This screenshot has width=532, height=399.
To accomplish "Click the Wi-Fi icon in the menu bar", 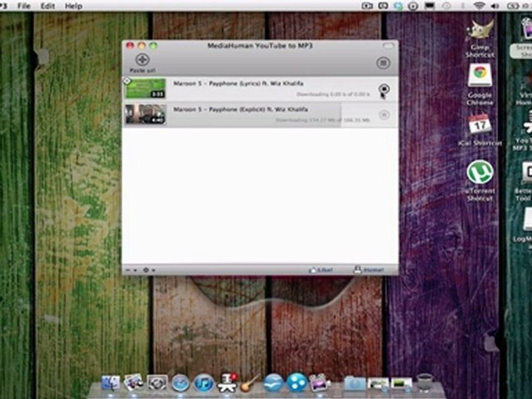I will pos(479,6).
